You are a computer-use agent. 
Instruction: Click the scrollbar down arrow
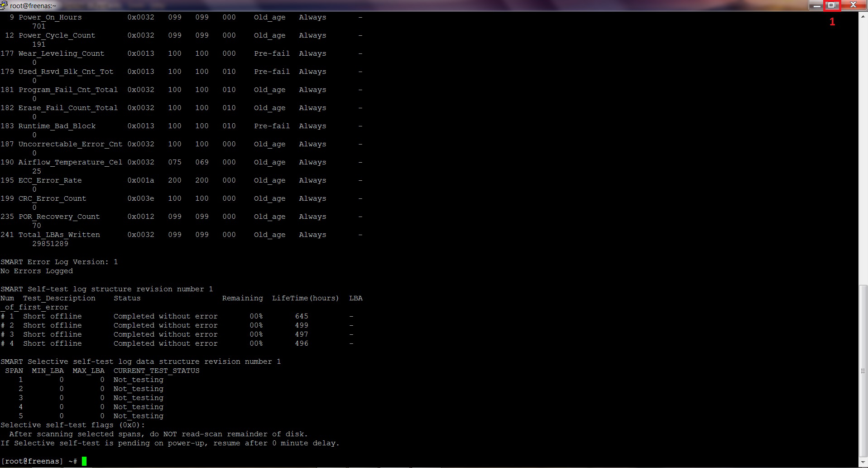863,463
